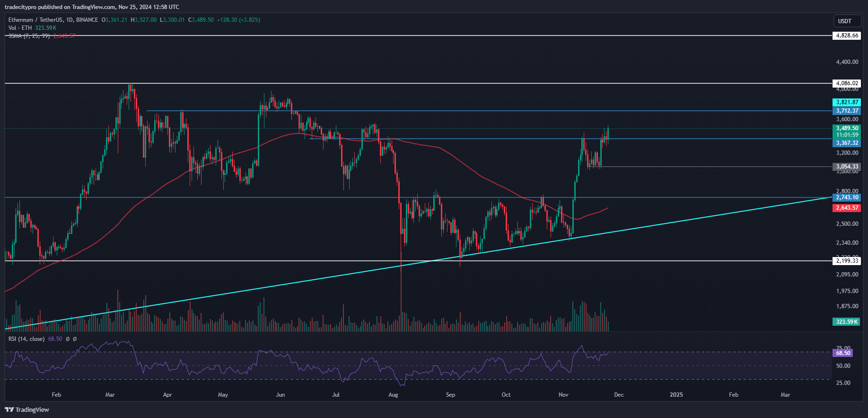Click the 50.00 RSI axis tick

coord(843,366)
